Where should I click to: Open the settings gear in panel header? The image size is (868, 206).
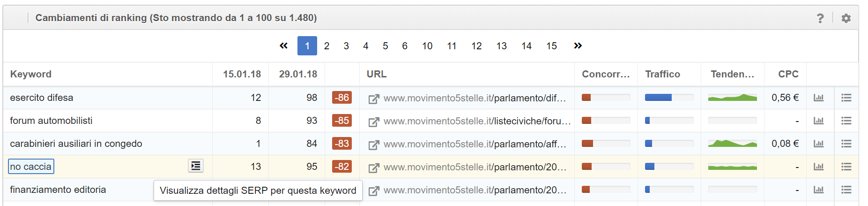(x=846, y=18)
